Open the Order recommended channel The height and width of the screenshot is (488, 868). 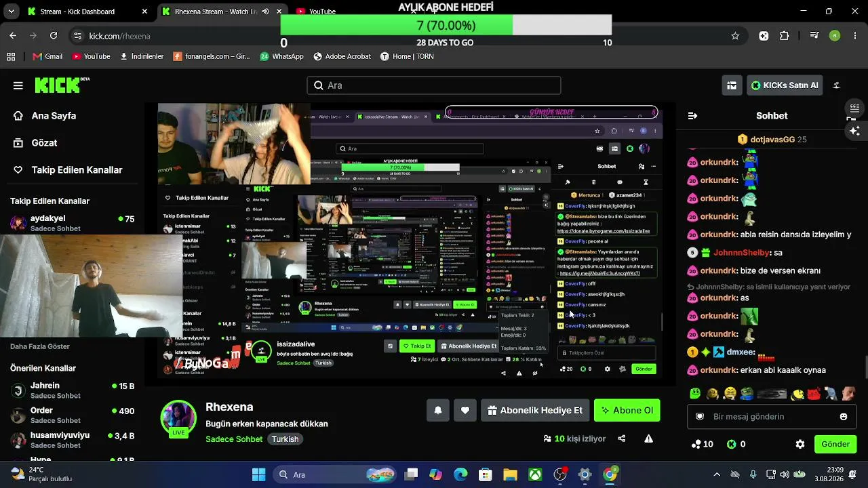tap(73, 415)
